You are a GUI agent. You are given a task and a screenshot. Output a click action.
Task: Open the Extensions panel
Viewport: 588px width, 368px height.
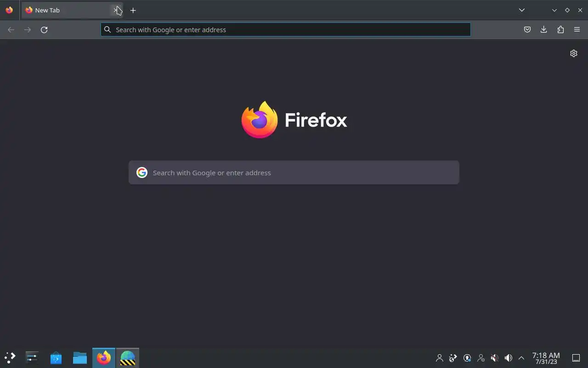pos(560,29)
